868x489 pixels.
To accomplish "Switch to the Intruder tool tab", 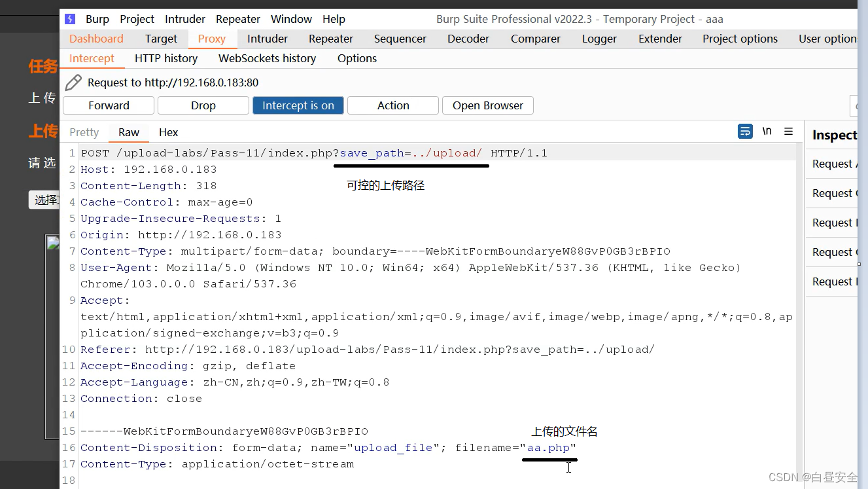I will point(268,39).
